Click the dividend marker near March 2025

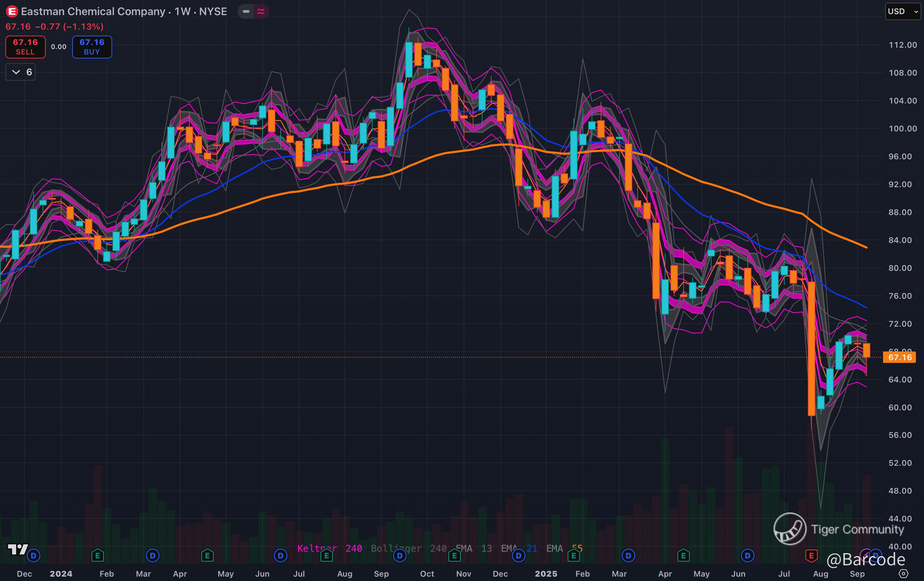click(628, 556)
